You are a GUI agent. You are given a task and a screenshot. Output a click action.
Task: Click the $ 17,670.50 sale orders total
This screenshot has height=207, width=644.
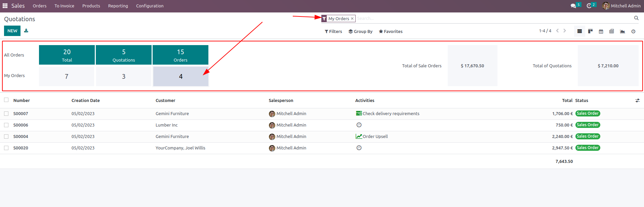tap(473, 66)
